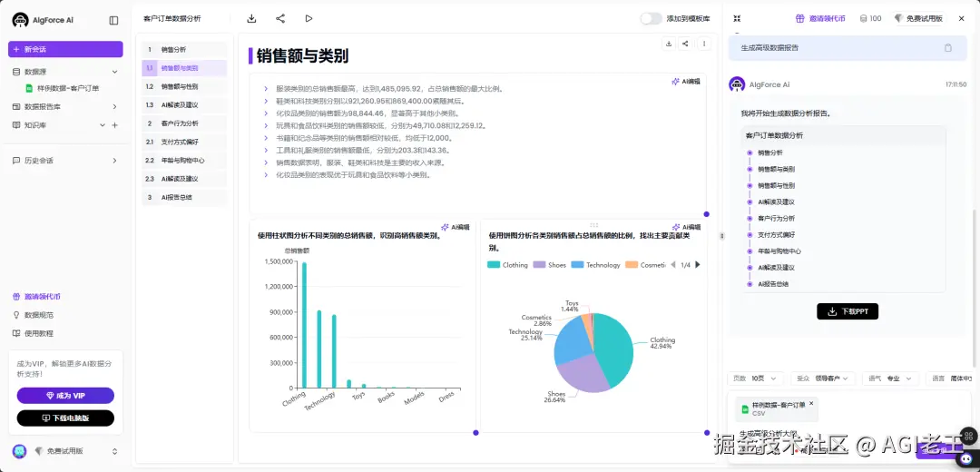
Task: Open the 语言 dropdown
Action: [950, 379]
